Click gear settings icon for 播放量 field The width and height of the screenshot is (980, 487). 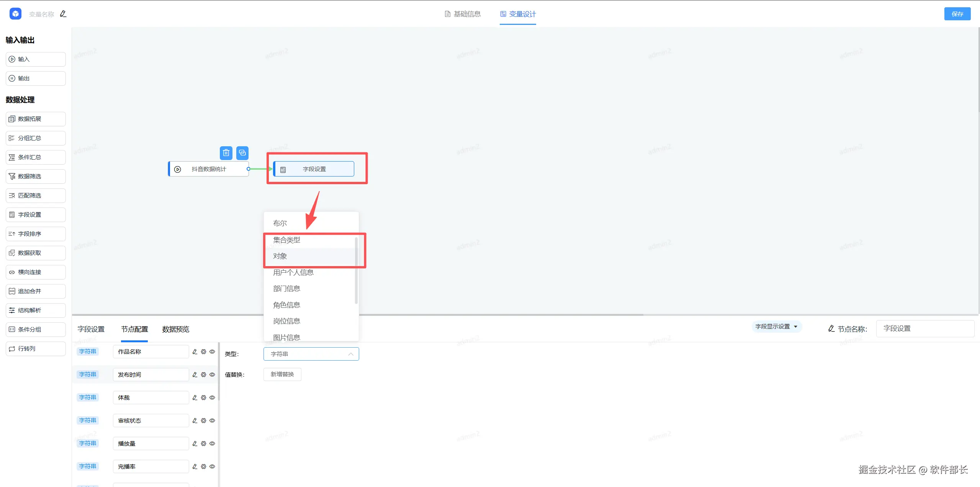[204, 444]
